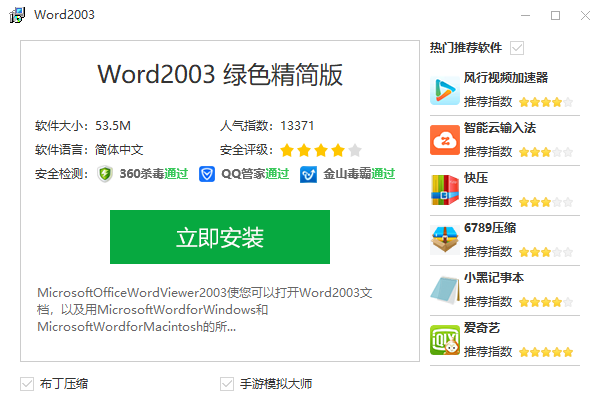Click the star rating of 风行视频加速器
This screenshot has width=600, height=400.
pos(546,102)
